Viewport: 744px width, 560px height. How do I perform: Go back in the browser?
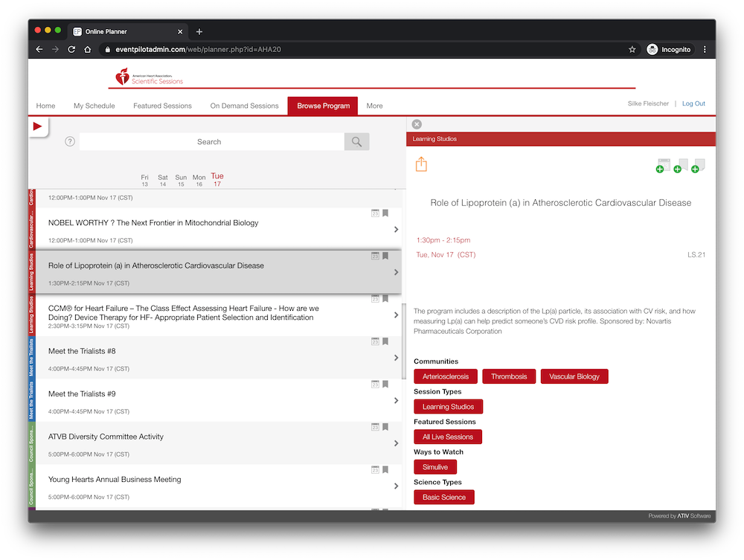39,49
